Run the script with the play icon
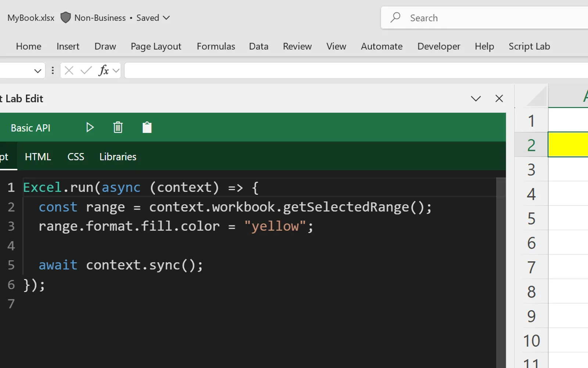 point(90,127)
